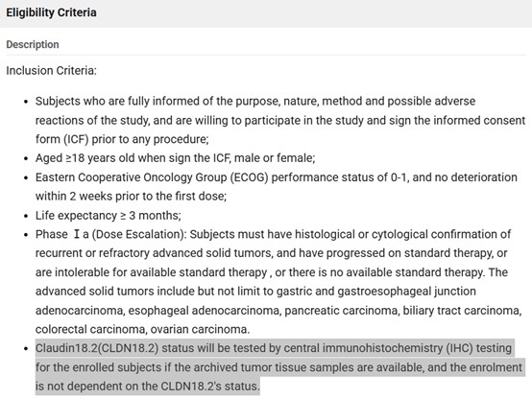Click the Inclusion Criteria heading
The width and height of the screenshot is (532, 399).
(51, 71)
